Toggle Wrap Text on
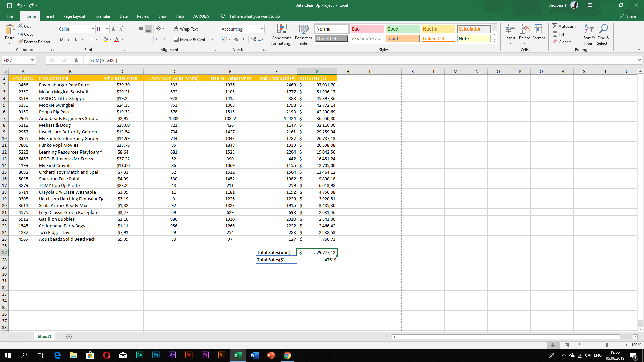The height and width of the screenshot is (362, 644). tap(186, 29)
